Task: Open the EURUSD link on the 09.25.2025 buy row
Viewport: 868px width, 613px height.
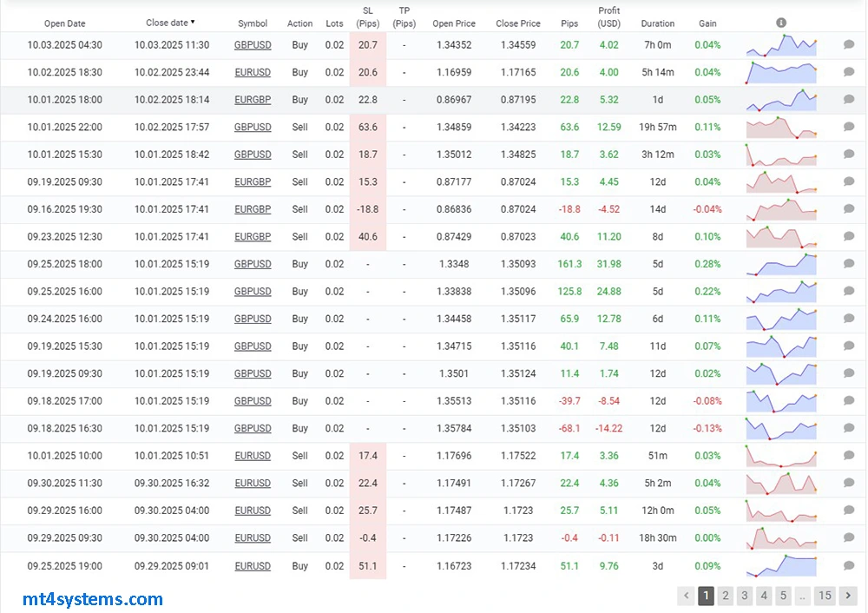Action: point(253,565)
